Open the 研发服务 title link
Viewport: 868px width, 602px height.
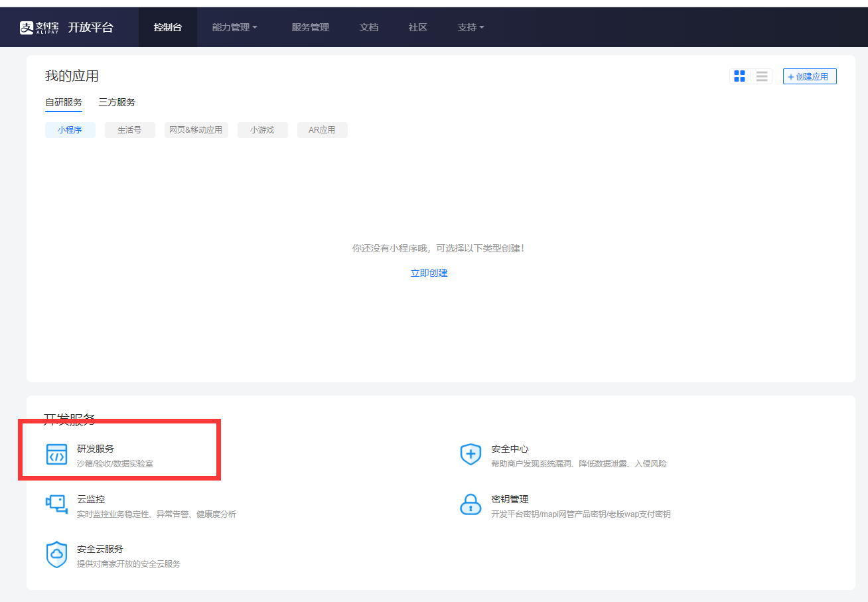[96, 449]
